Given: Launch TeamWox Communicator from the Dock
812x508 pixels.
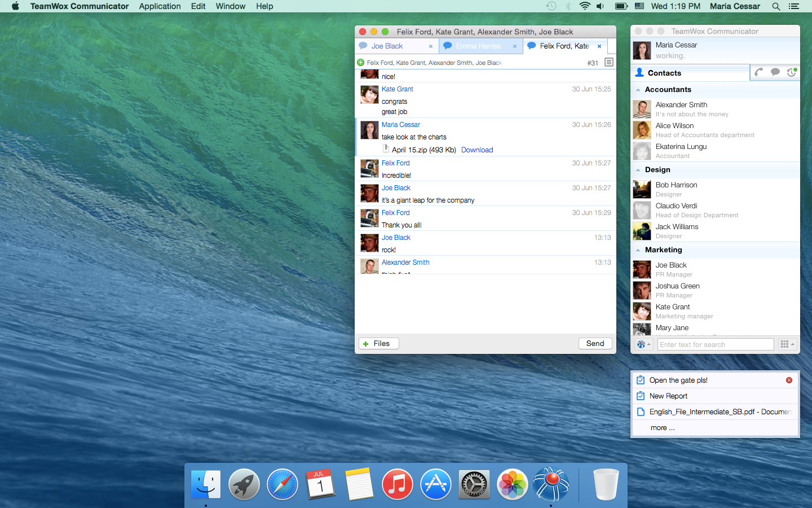Looking at the screenshot, I should coord(551,484).
